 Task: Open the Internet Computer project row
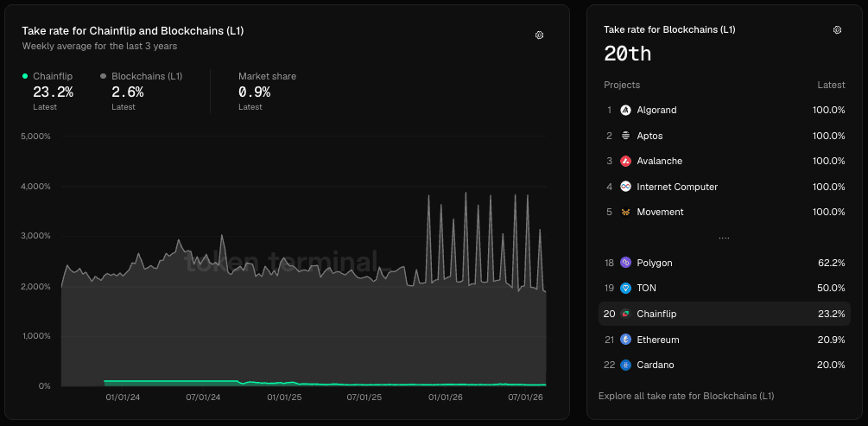[x=725, y=187]
